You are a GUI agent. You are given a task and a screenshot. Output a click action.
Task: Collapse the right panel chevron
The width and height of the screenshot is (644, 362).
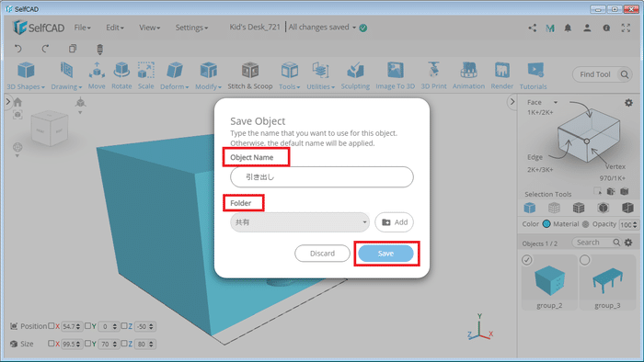(512, 102)
